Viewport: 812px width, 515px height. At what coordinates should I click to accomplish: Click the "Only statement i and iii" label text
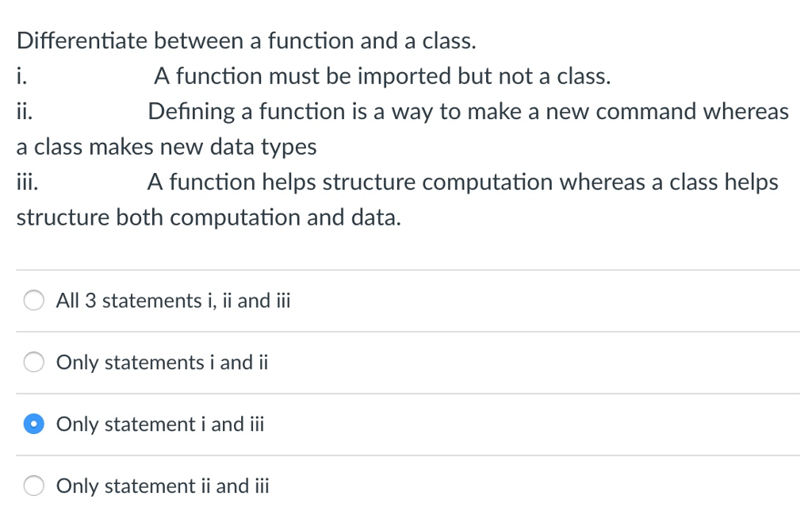pyautogui.click(x=160, y=425)
